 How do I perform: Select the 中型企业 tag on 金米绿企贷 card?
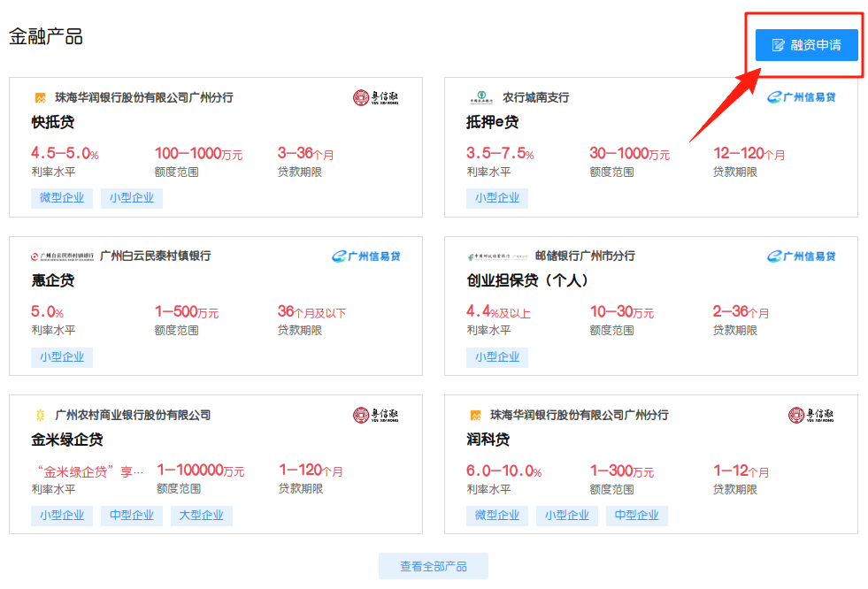132,516
